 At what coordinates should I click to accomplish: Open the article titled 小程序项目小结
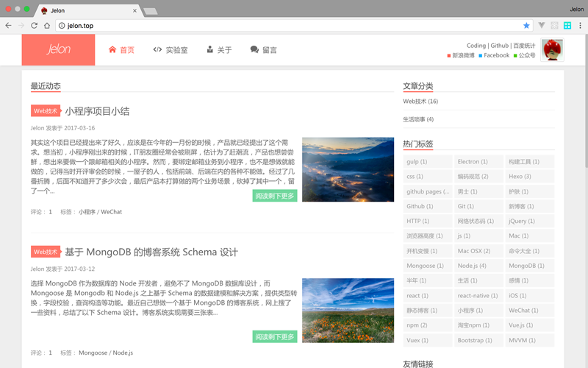click(97, 111)
